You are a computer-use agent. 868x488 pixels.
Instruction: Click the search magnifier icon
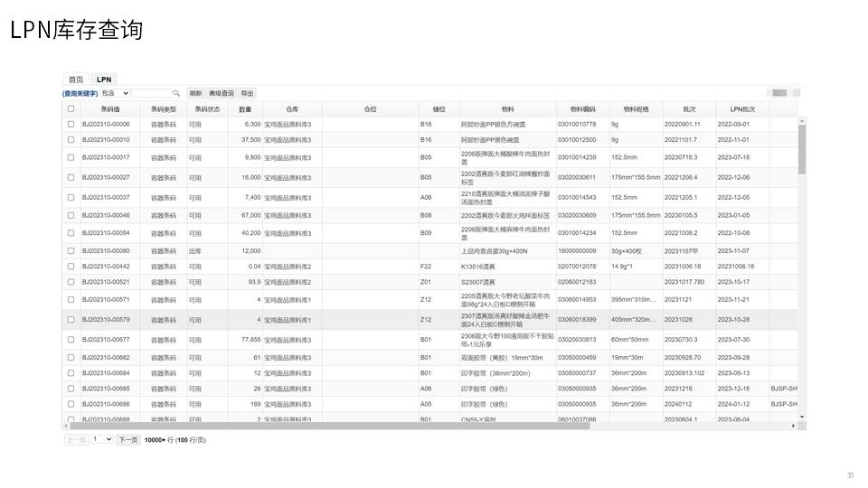[176, 93]
